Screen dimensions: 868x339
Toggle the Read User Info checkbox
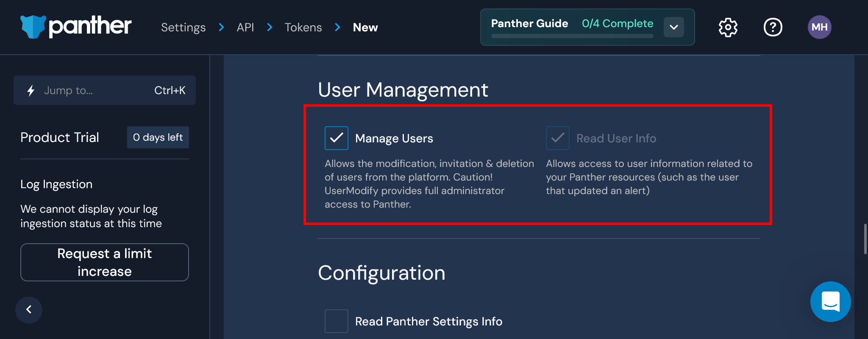coord(558,138)
